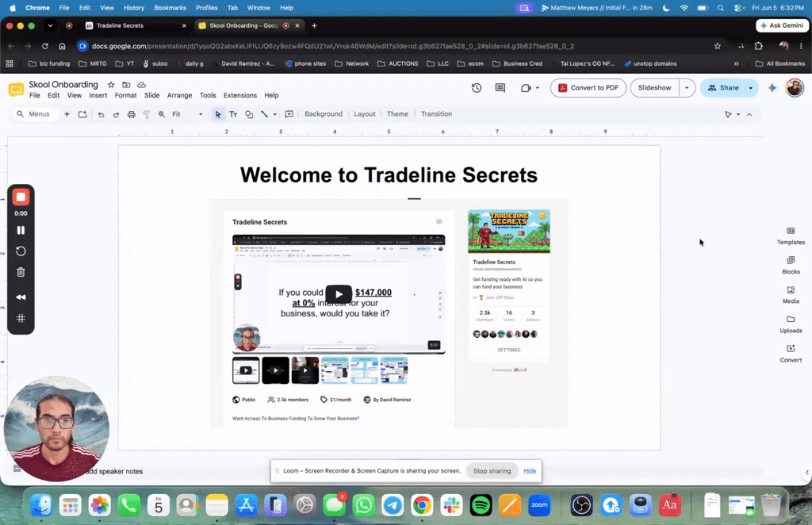812x525 pixels.
Task: Click the Chrome address bar URL
Action: pos(332,46)
